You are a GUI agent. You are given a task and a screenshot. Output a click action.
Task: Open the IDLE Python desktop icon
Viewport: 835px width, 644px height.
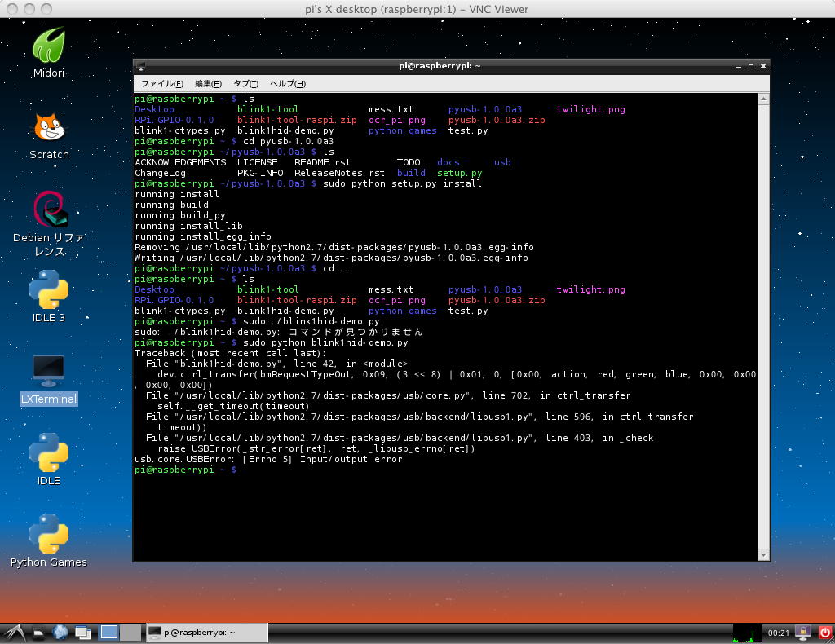(49, 452)
